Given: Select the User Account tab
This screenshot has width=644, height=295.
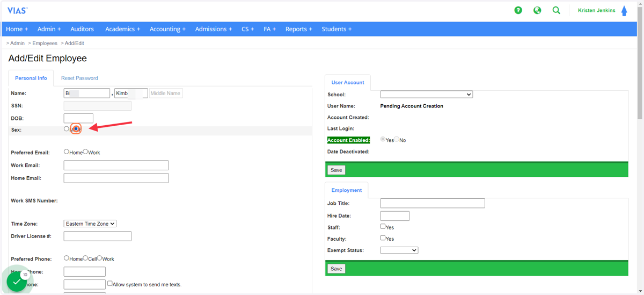Looking at the screenshot, I should click(348, 82).
